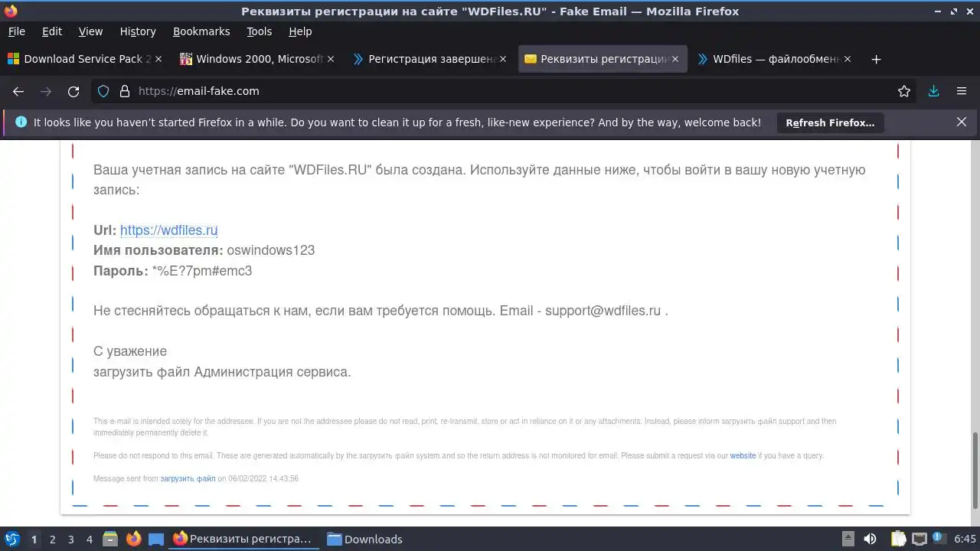This screenshot has width=980, height=551.
Task: Open the clipboard manager tray icon
Action: click(x=898, y=539)
